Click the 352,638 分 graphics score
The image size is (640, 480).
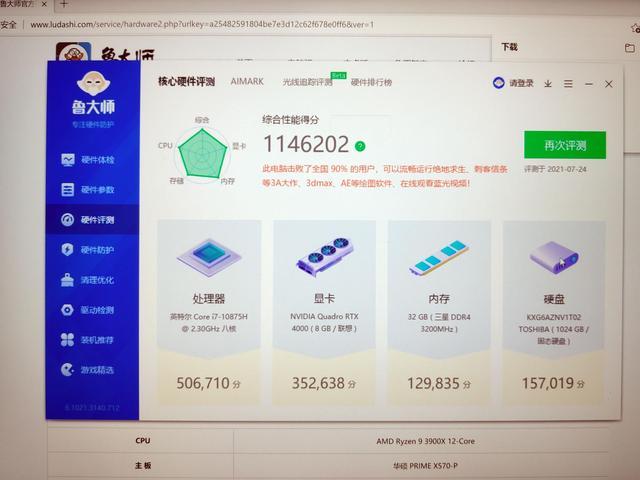324,384
